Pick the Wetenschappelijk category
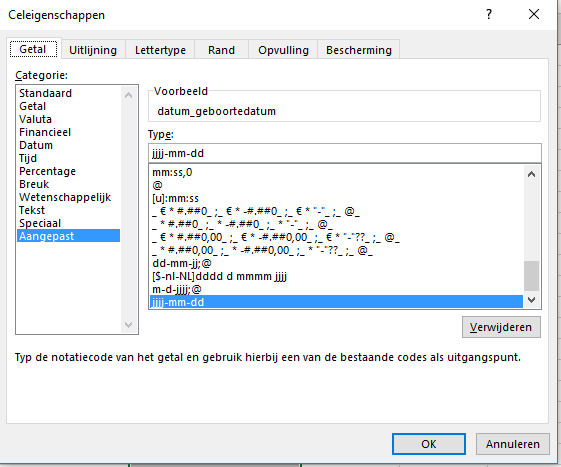The height and width of the screenshot is (467, 561). pyautogui.click(x=65, y=197)
